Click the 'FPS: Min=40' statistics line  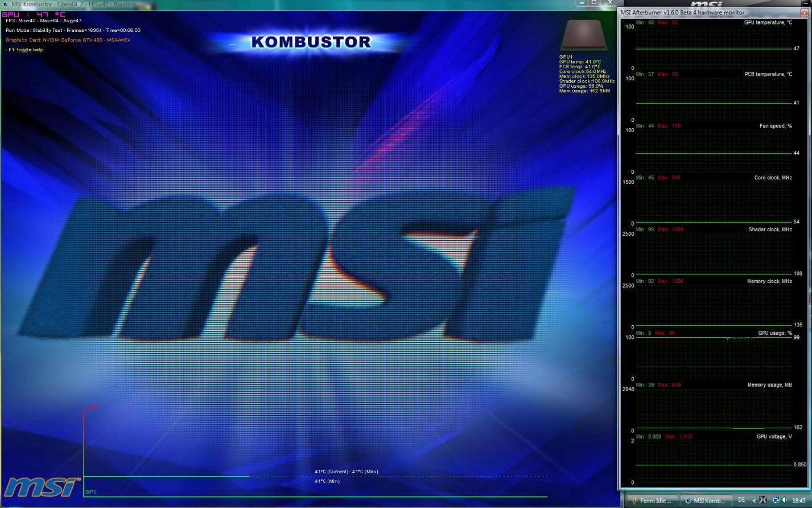click(44, 21)
